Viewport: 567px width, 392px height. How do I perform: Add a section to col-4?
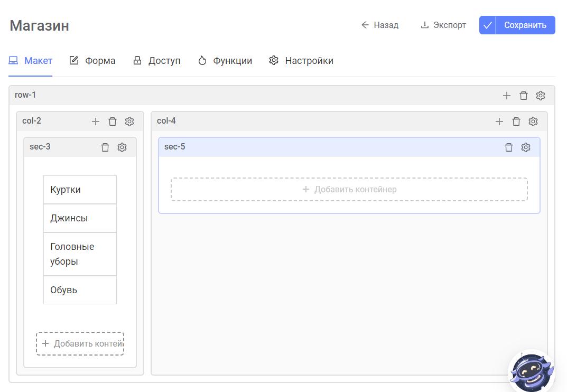click(x=499, y=122)
